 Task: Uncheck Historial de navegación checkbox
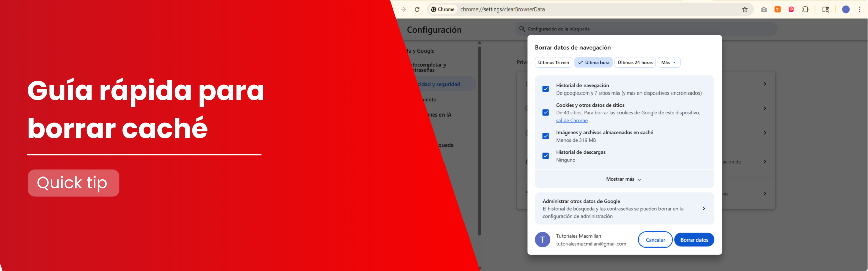(546, 89)
